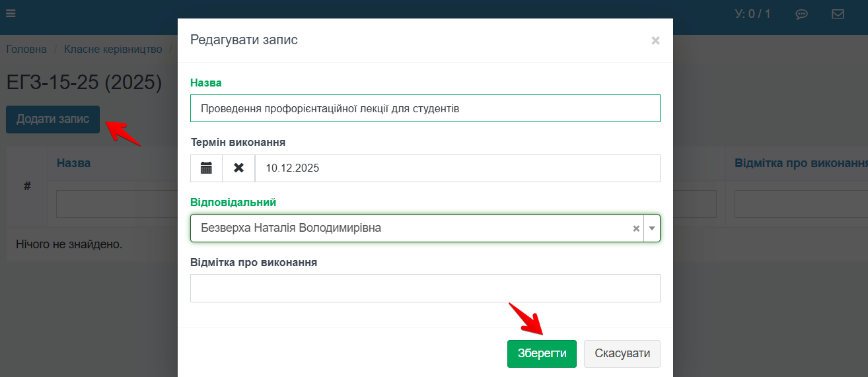Remove selected responsible person Безверха
Image resolution: width=868 pixels, height=377 pixels.
coord(636,228)
